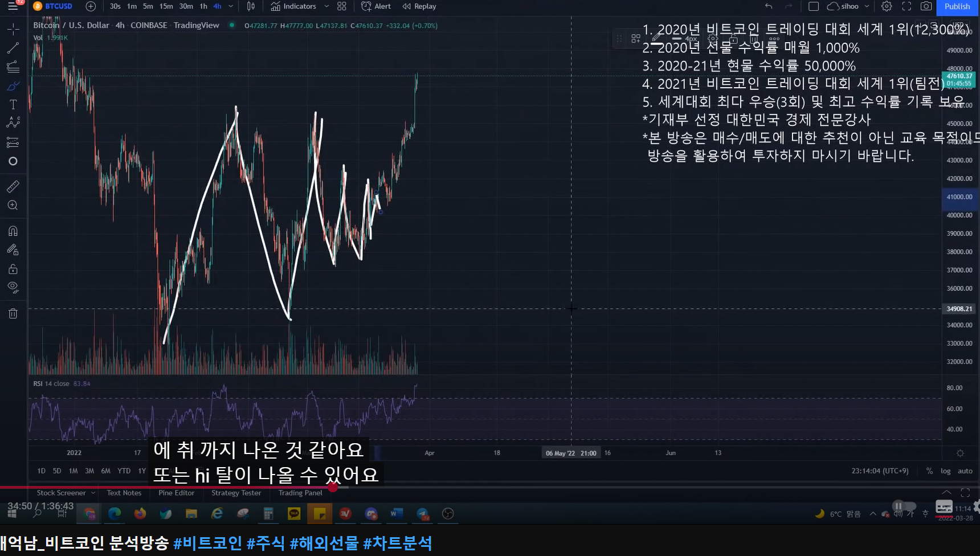
Task: Select the zoom in tool
Action: [13, 205]
